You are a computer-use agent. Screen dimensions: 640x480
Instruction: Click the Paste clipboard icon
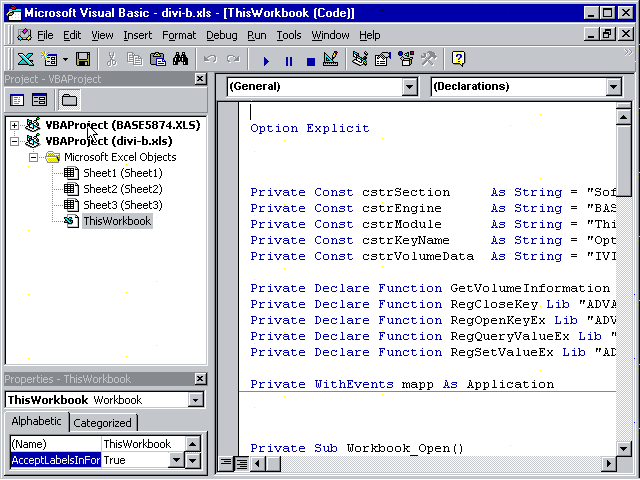(x=158, y=59)
